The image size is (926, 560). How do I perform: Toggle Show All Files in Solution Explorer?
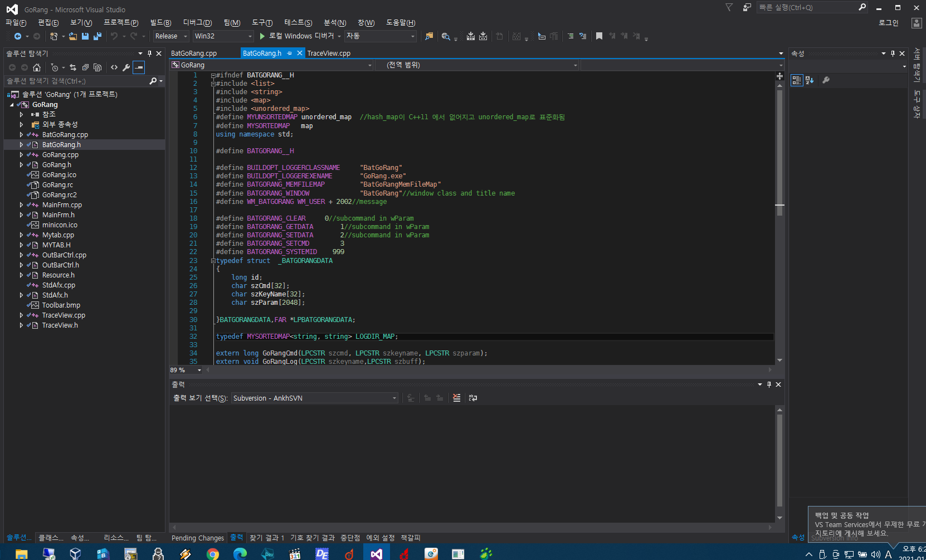(98, 67)
